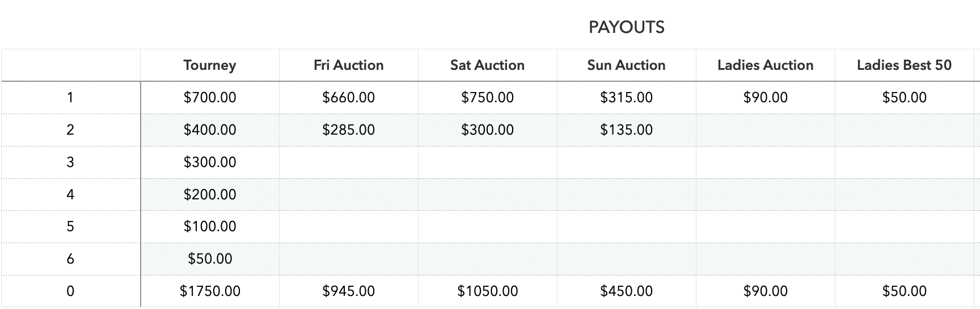Click the Tourney first place $700.00 cell

pyautogui.click(x=210, y=98)
